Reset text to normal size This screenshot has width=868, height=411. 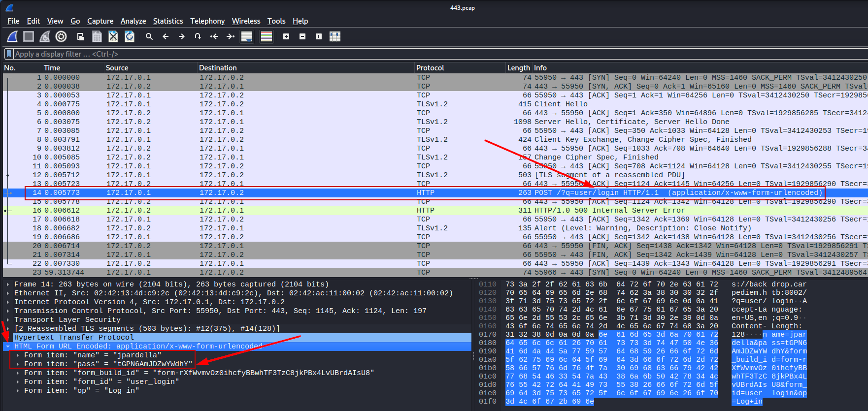(319, 36)
